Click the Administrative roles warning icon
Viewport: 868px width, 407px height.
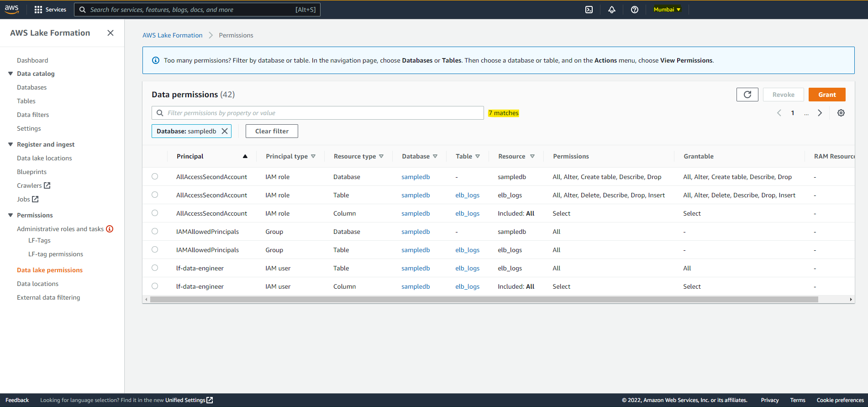coord(110,229)
